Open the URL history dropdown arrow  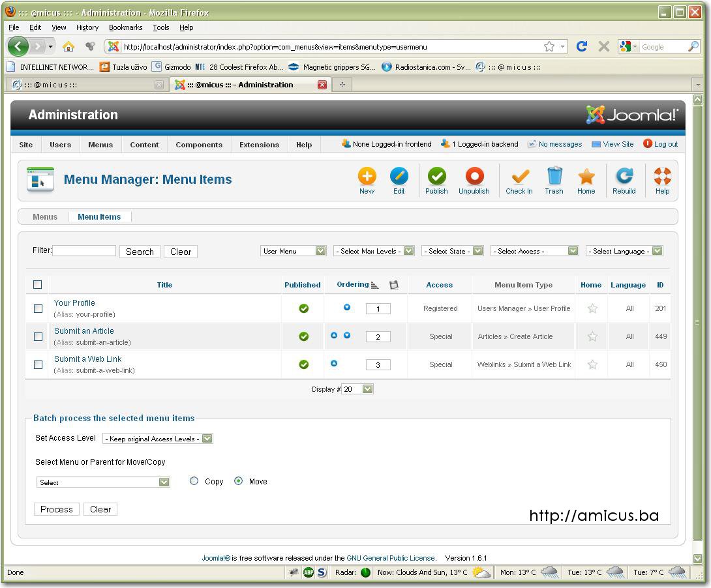[563, 46]
